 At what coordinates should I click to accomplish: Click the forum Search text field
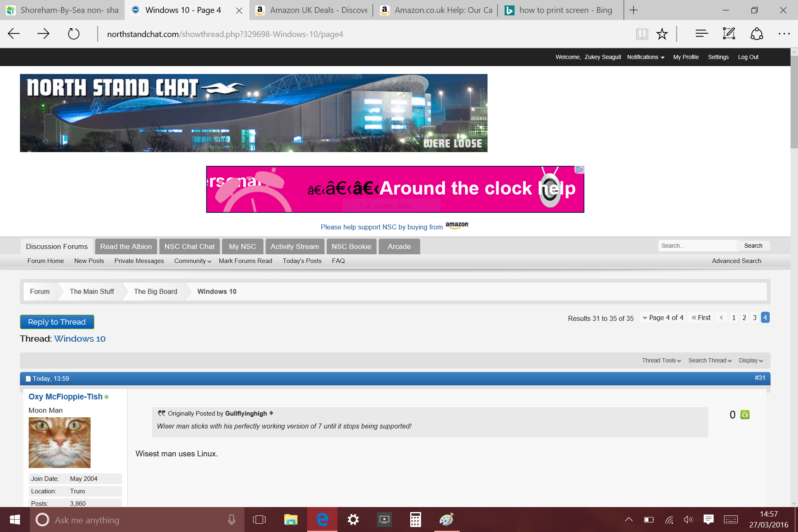click(697, 246)
